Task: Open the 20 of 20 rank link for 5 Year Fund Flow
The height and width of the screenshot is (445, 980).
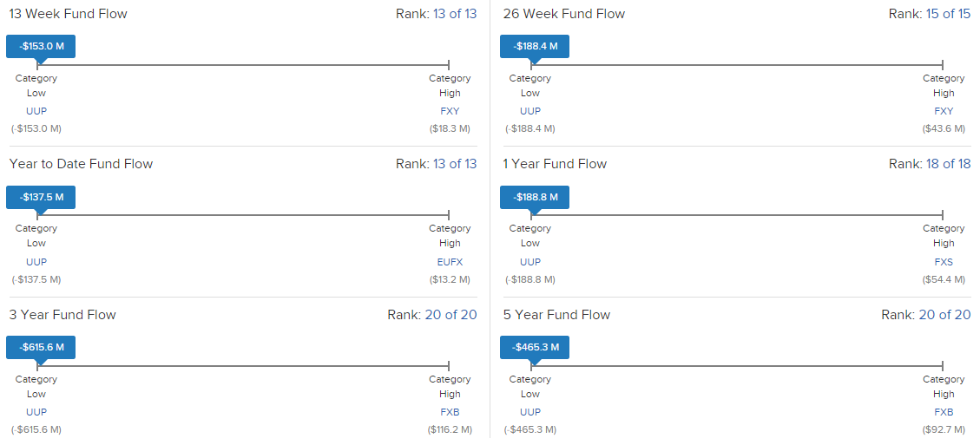Action: 944,314
